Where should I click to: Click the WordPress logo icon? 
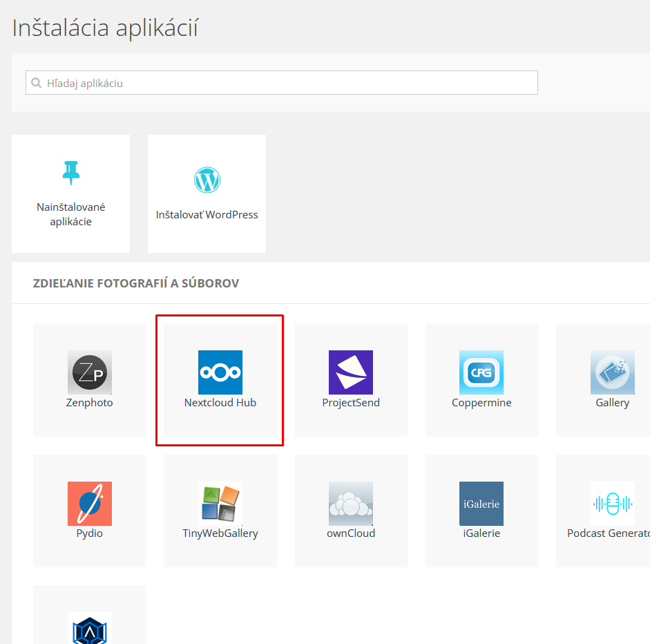coord(207,180)
